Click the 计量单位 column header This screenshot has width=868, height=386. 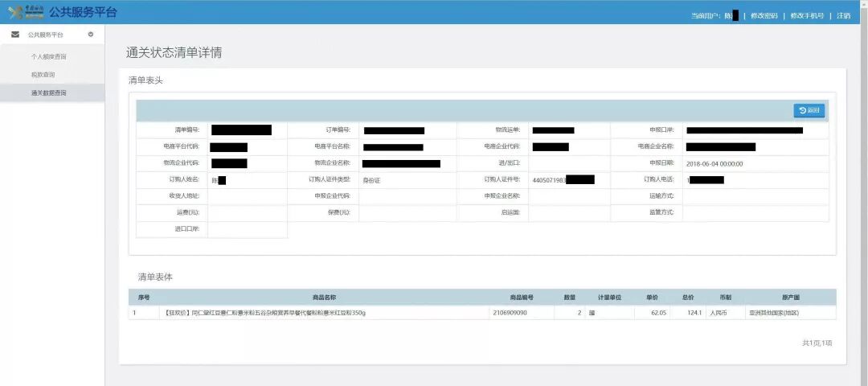point(609,298)
